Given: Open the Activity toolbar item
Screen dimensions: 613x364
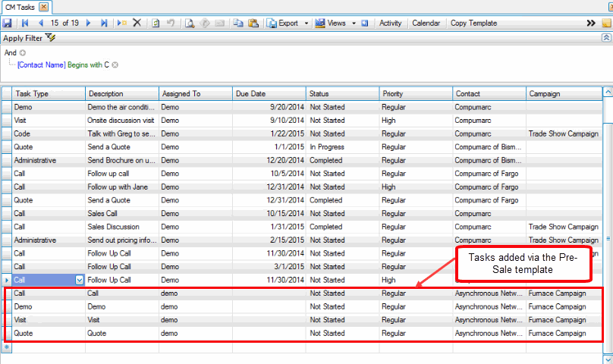Looking at the screenshot, I should point(390,23).
